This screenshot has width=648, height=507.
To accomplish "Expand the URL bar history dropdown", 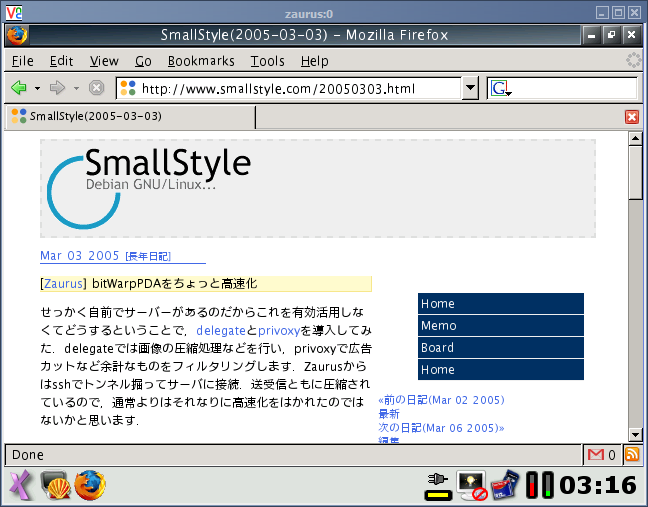I will coord(470,88).
